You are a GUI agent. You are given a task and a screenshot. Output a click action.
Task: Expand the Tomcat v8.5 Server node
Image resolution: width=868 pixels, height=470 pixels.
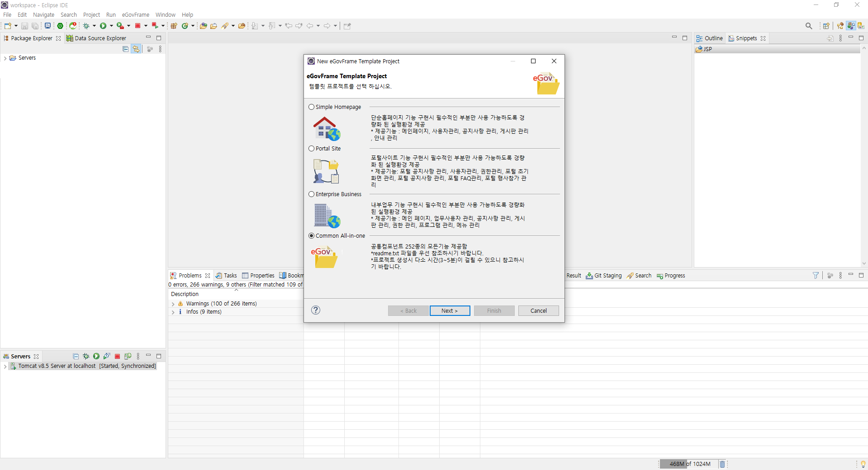(x=5, y=367)
